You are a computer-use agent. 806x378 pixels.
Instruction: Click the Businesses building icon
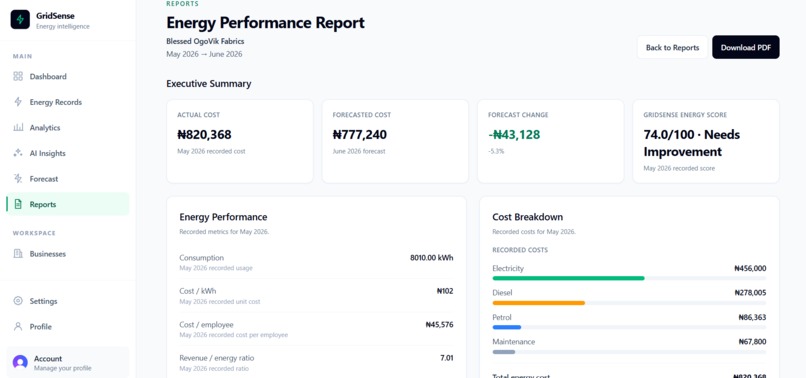[18, 254]
